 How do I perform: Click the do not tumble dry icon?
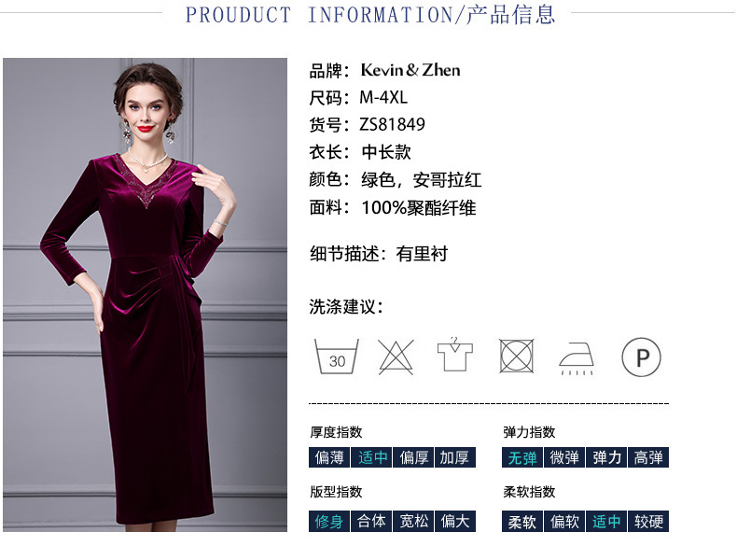coord(516,357)
